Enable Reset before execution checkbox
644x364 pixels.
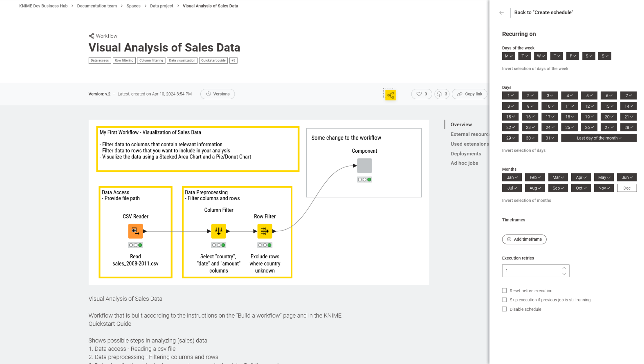click(x=504, y=291)
